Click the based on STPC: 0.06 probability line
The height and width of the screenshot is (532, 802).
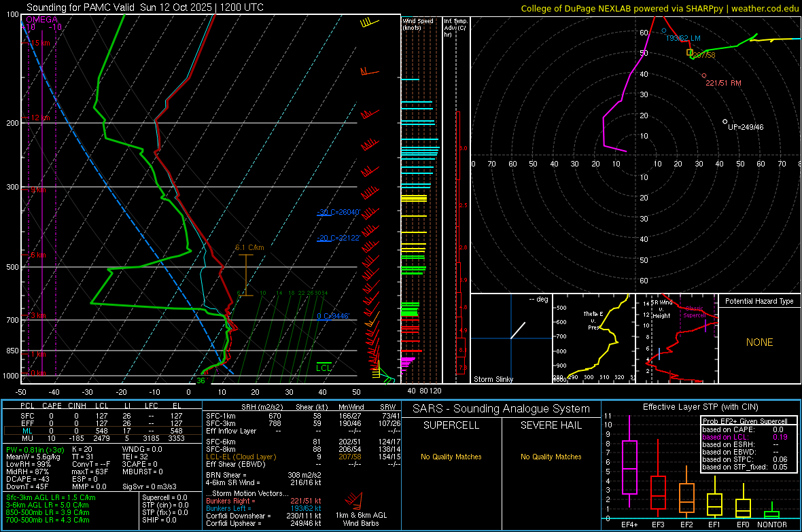click(x=745, y=459)
